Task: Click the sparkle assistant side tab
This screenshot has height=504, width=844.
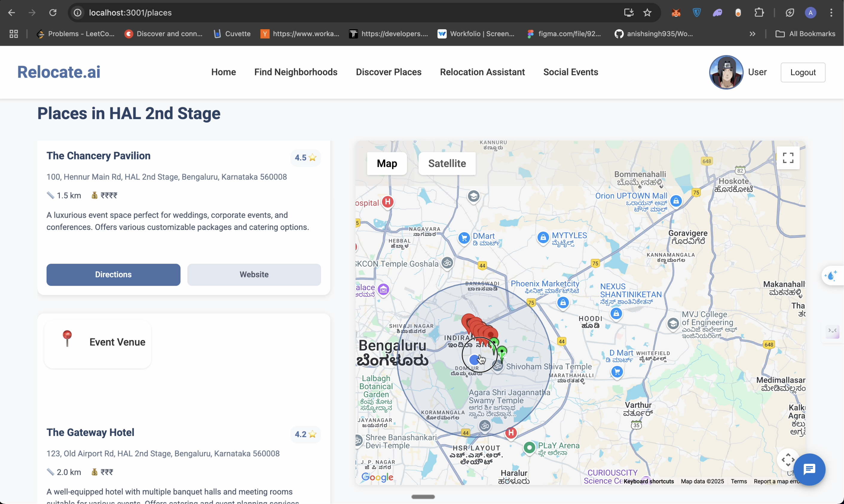Action: pos(832,275)
